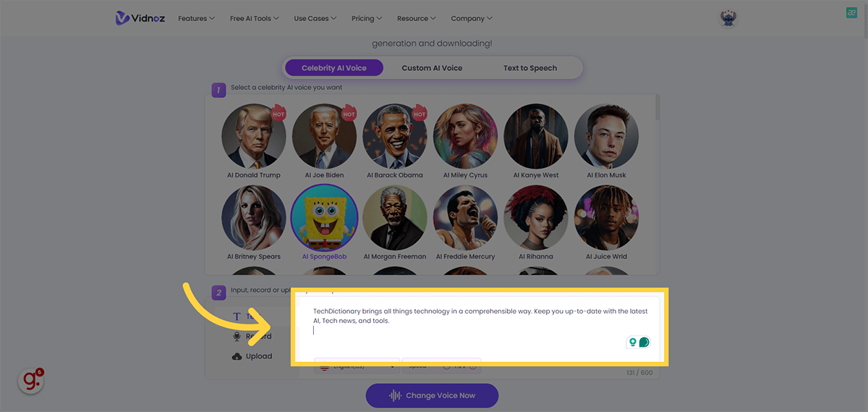Expand the Features menu
The height and width of the screenshot is (412, 868).
[x=196, y=18]
